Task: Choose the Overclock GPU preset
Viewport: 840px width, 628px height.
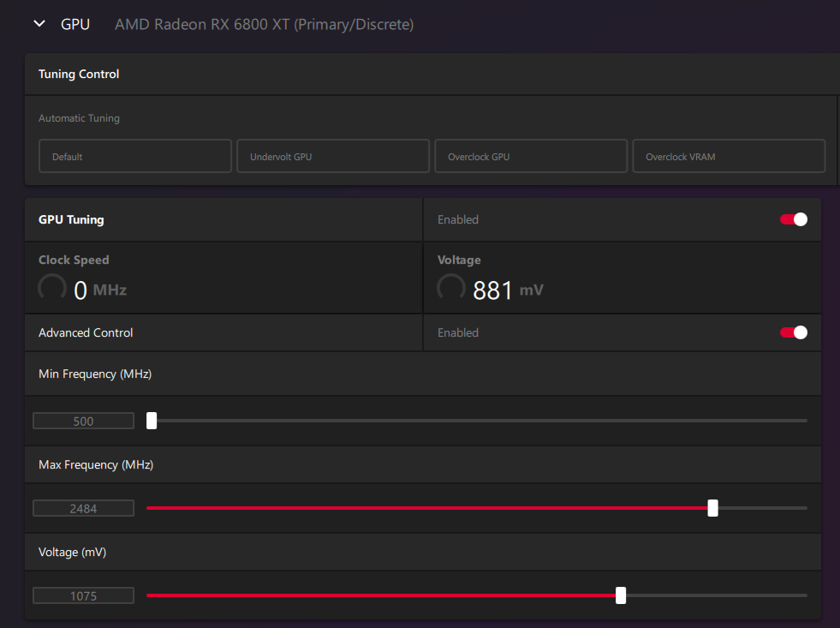Action: tap(530, 156)
